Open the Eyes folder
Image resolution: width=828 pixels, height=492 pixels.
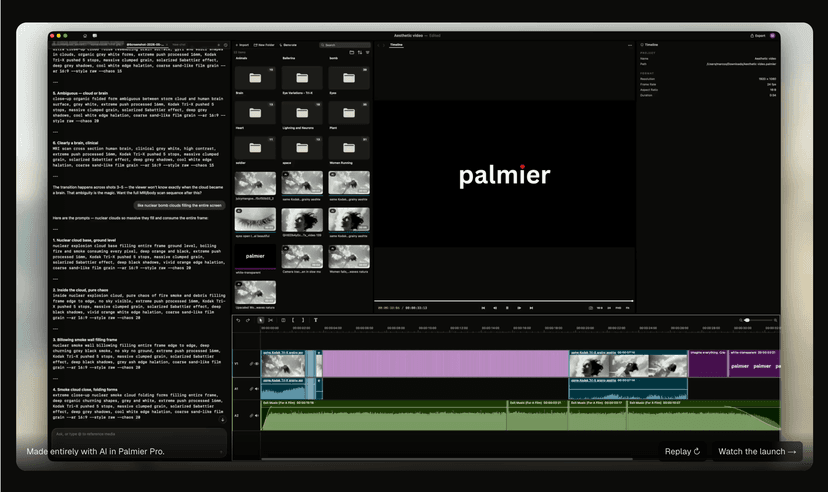click(349, 78)
